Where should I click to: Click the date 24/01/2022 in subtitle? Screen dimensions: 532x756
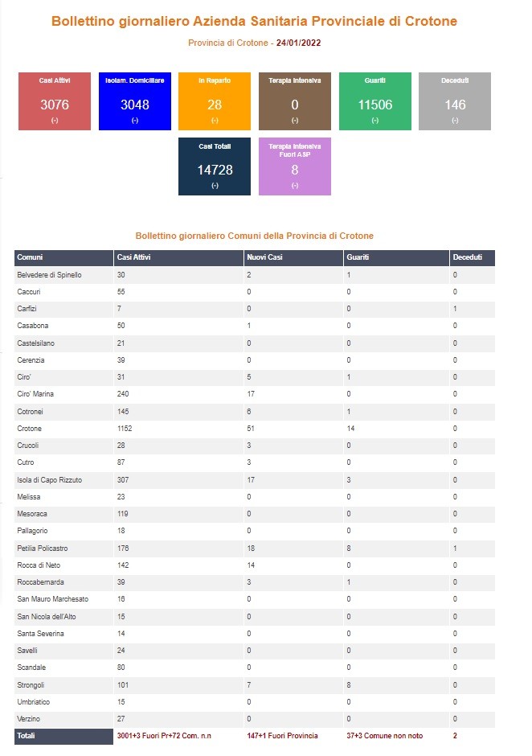click(x=298, y=43)
